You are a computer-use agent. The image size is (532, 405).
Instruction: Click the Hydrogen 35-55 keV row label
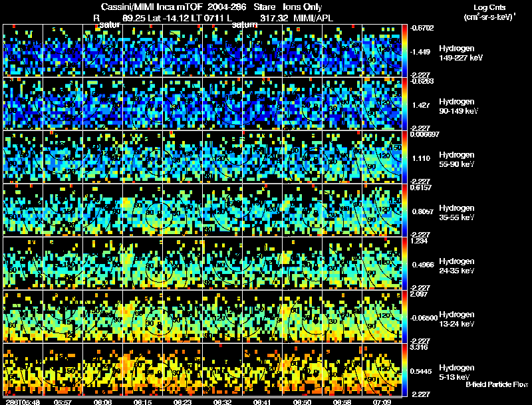click(457, 213)
